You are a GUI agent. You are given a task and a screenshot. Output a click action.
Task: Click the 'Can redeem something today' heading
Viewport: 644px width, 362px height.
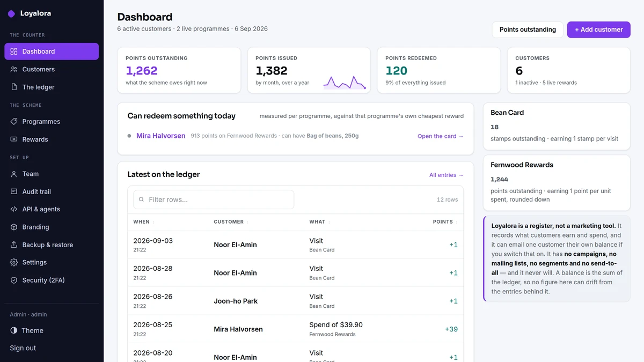pos(181,116)
